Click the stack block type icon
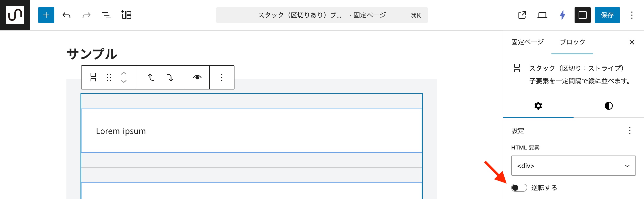Viewport: 644px width, 199px height. [93, 77]
